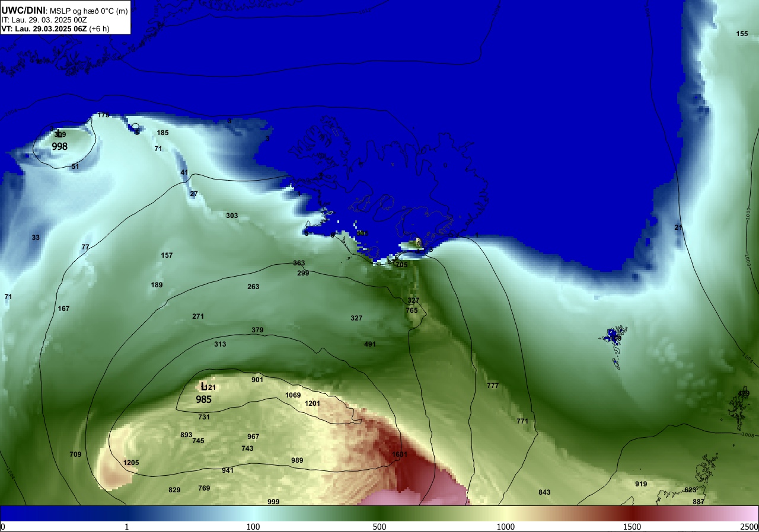The height and width of the screenshot is (532, 759).
Task: Click the 731 height value
Action: click(204, 417)
